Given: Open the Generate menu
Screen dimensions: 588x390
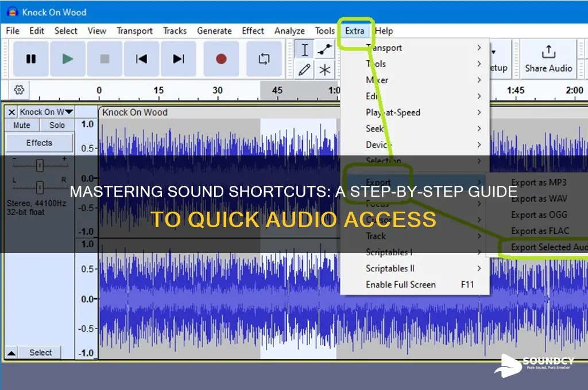Looking at the screenshot, I should pos(215,31).
